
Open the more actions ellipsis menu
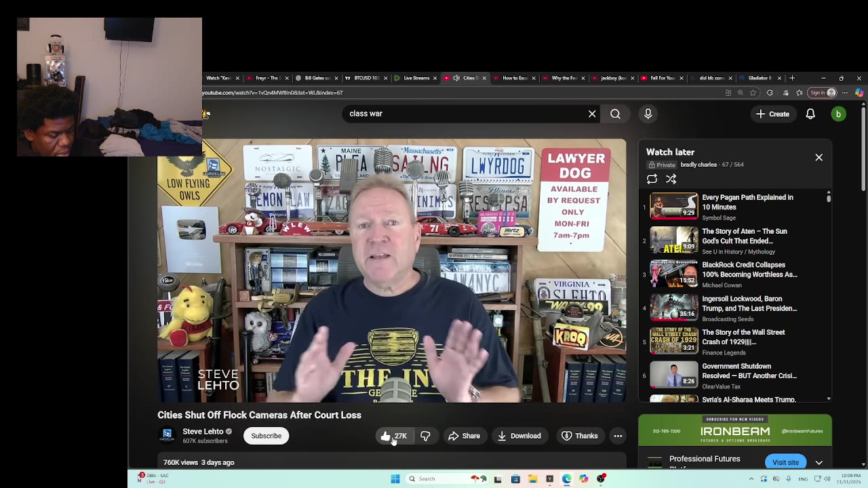click(618, 436)
